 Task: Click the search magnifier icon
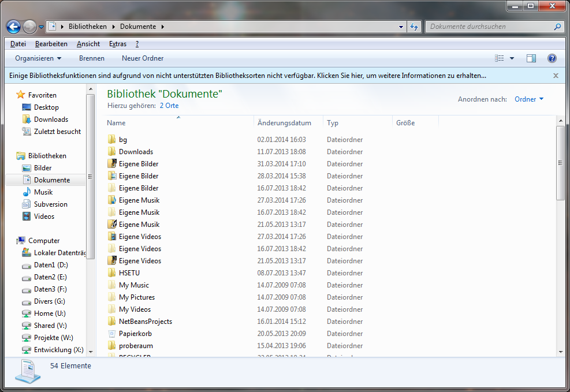[x=557, y=27]
